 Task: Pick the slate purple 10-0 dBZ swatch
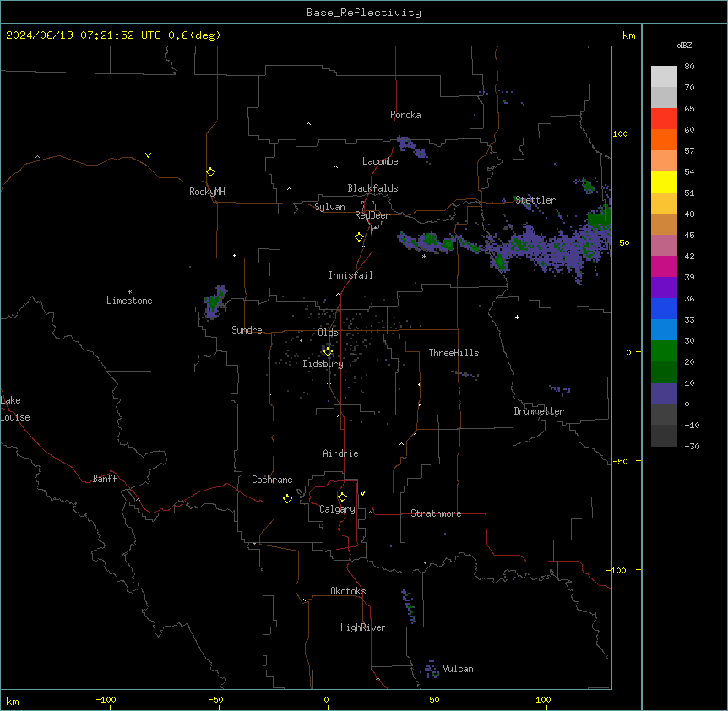[x=664, y=393]
